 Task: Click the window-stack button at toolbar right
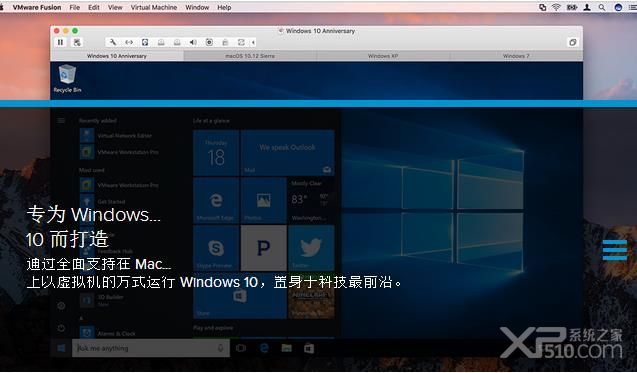[x=572, y=42]
